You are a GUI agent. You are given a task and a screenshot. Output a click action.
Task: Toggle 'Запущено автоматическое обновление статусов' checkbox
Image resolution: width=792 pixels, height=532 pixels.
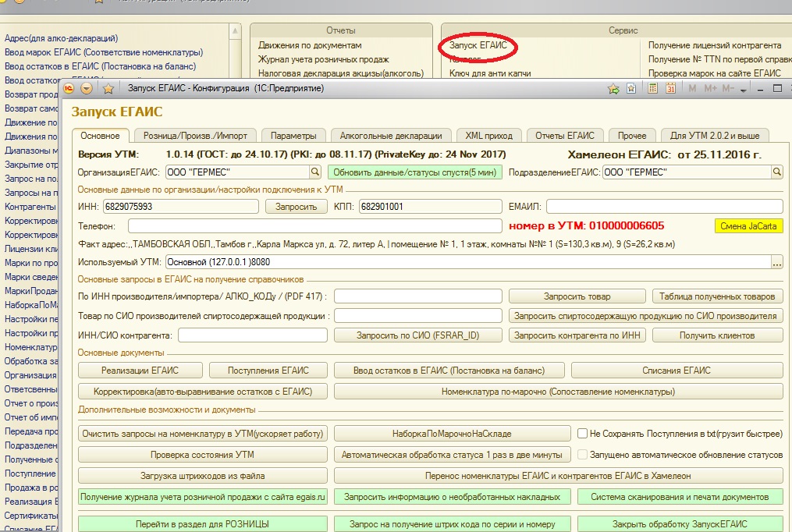point(582,455)
